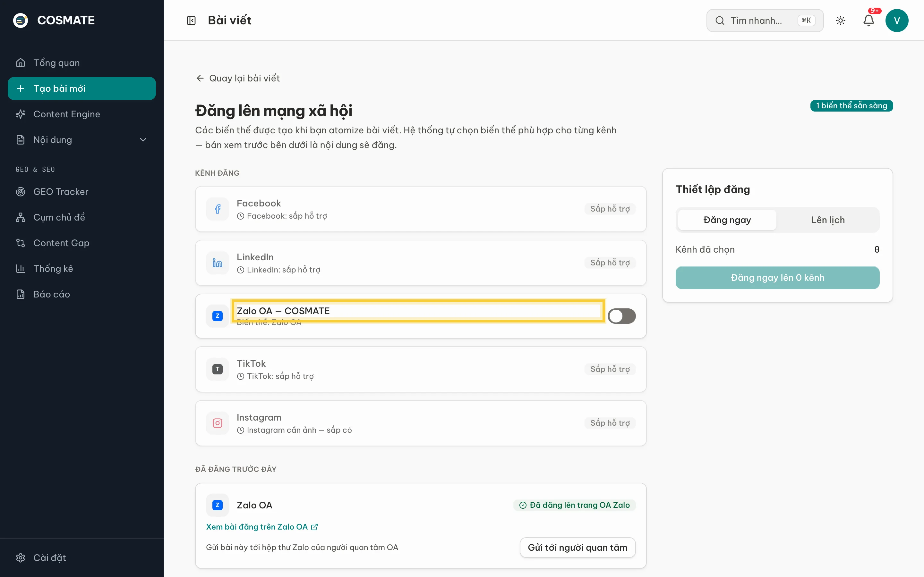The width and height of the screenshot is (924, 577).
Task: Click the COSMATE logo icon
Action: point(21,21)
